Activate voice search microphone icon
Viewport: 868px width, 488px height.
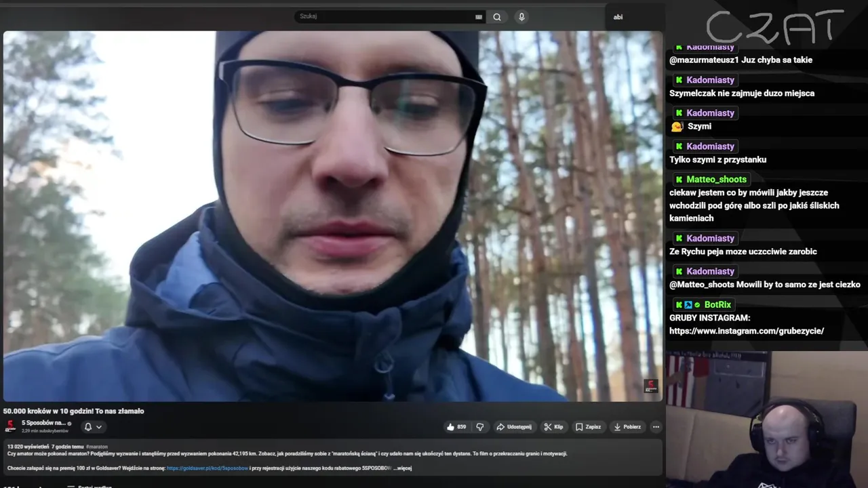[x=521, y=17]
